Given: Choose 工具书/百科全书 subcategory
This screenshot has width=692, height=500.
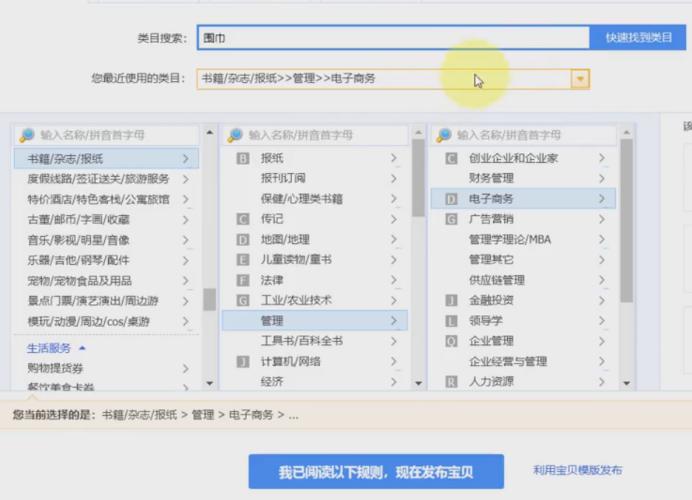Looking at the screenshot, I should coord(315,341).
